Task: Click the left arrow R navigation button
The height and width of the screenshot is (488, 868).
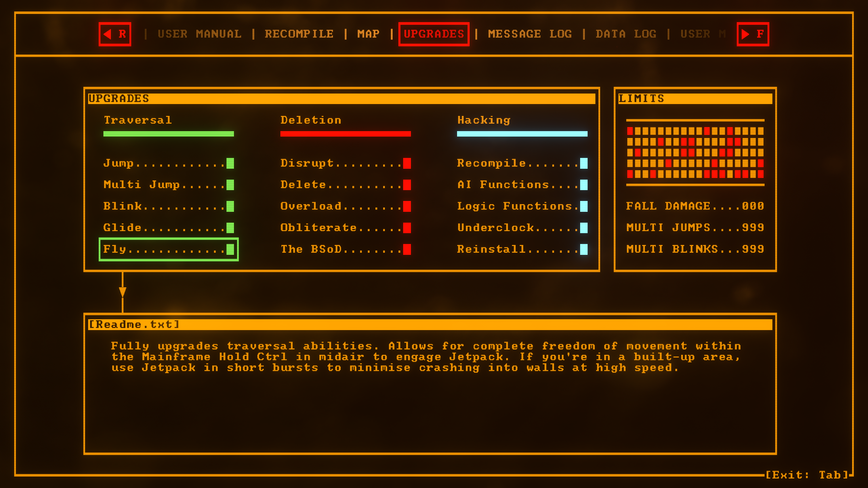Action: pyautogui.click(x=115, y=34)
